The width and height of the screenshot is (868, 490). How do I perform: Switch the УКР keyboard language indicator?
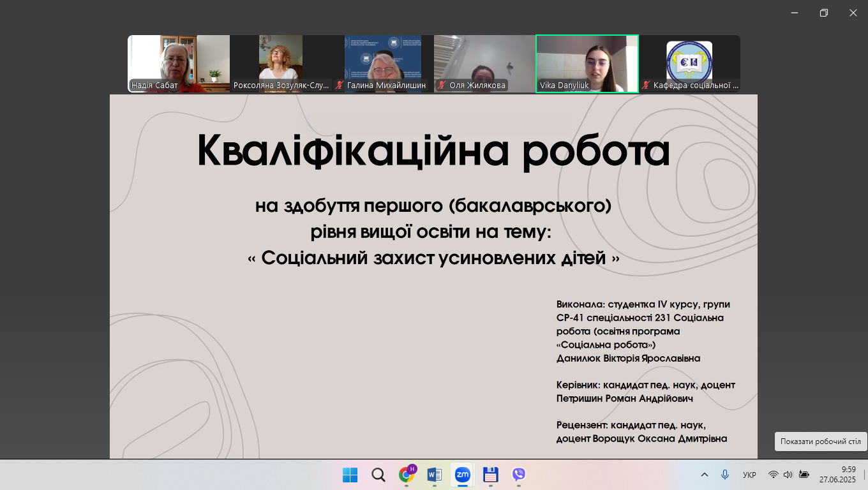pos(749,475)
